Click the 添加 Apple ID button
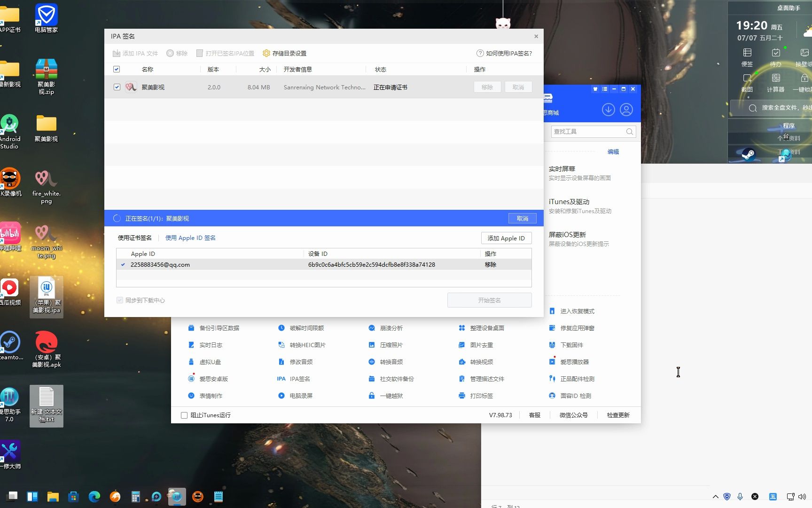This screenshot has height=508, width=812. (x=506, y=238)
